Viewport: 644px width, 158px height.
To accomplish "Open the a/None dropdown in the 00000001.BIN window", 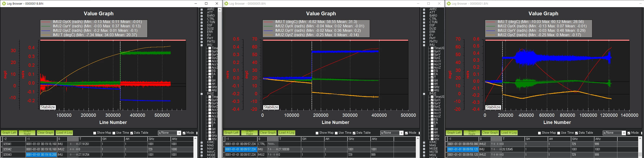I will point(624,133).
